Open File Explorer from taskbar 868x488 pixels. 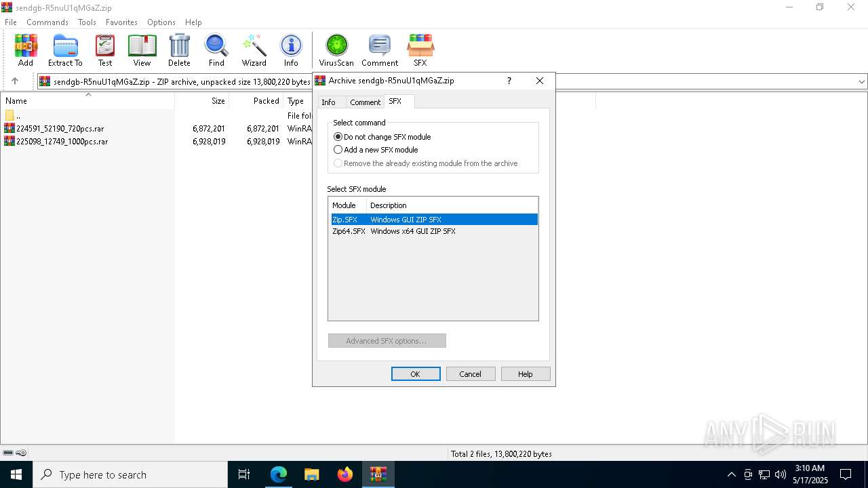(311, 474)
